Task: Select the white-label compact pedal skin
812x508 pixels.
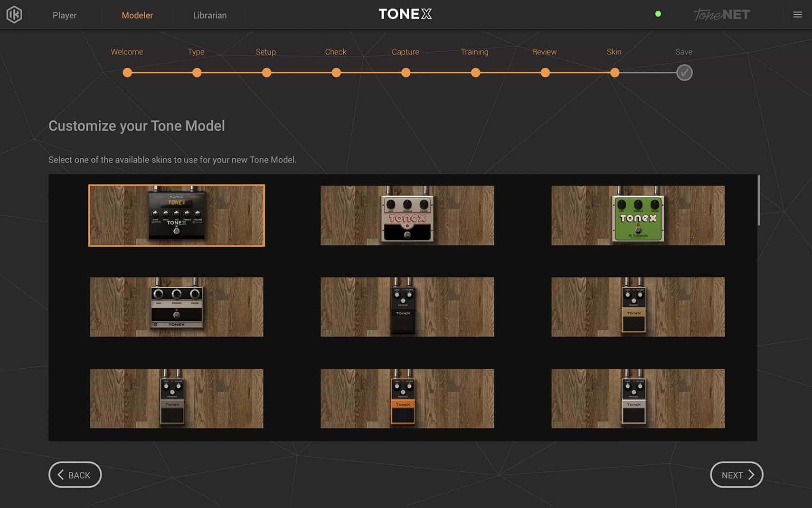Action: (638, 398)
